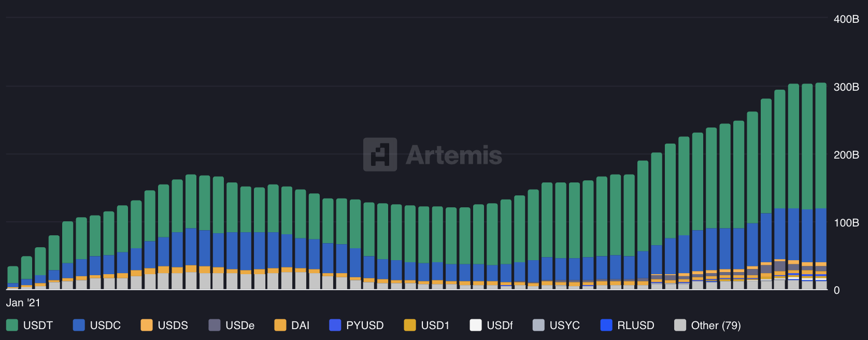Toggle the USDf series label
This screenshot has height=340, width=868.
[500, 325]
